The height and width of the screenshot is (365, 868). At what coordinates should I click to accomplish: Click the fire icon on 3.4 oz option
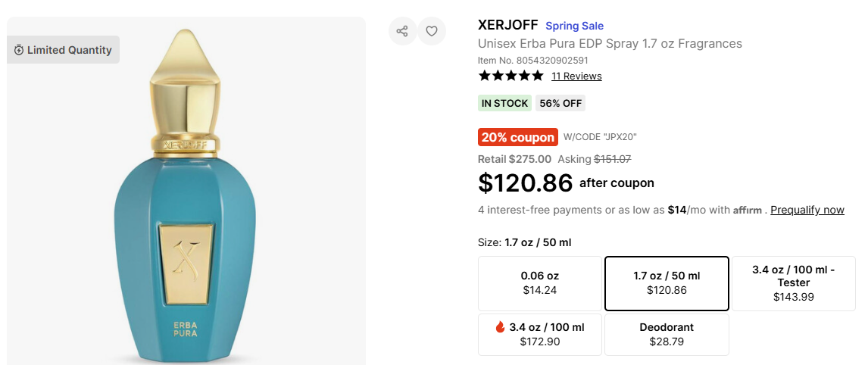click(500, 327)
